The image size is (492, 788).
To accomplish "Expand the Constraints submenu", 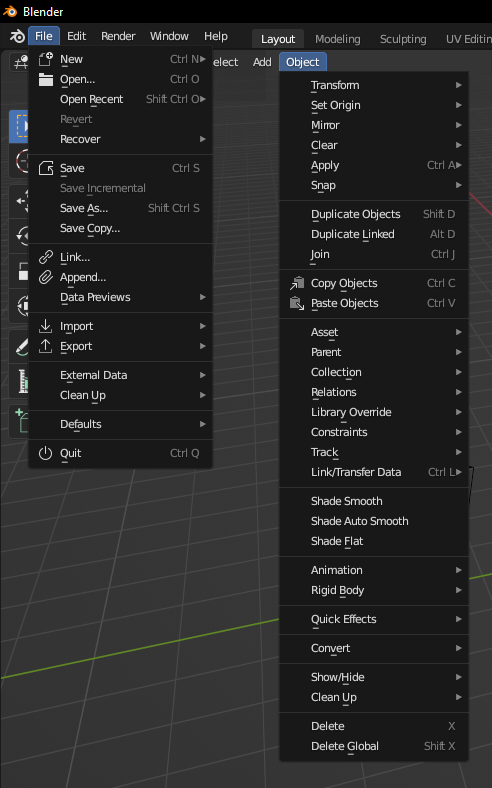I will (x=374, y=432).
